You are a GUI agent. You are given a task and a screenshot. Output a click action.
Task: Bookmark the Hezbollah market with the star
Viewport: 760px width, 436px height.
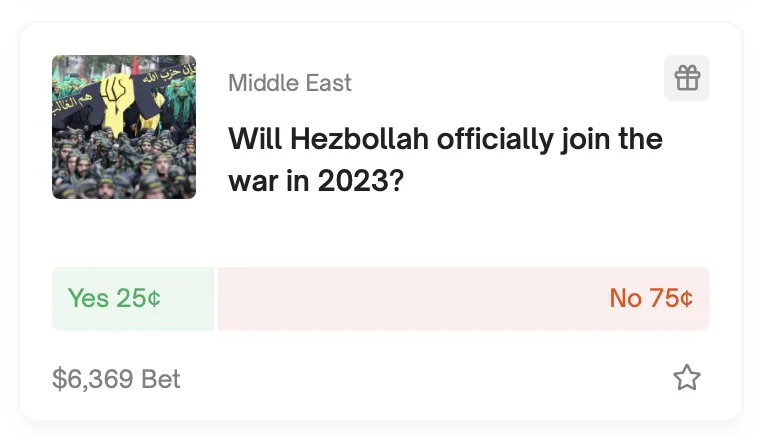point(687,378)
